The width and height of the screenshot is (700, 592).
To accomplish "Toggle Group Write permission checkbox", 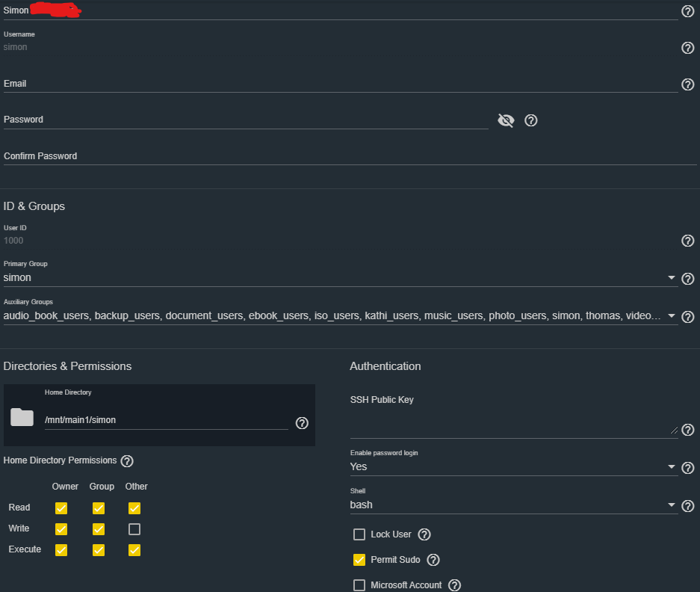I will coord(99,529).
